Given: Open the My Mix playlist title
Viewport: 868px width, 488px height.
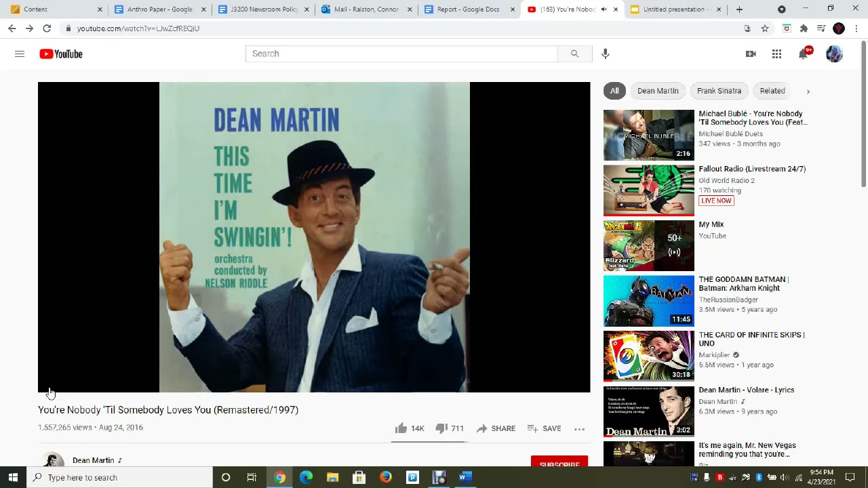Looking at the screenshot, I should click(x=711, y=224).
